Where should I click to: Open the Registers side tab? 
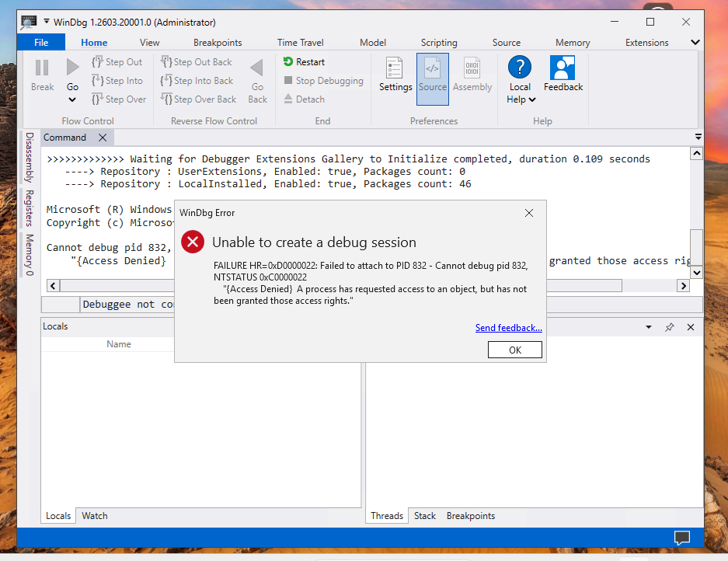(x=30, y=207)
